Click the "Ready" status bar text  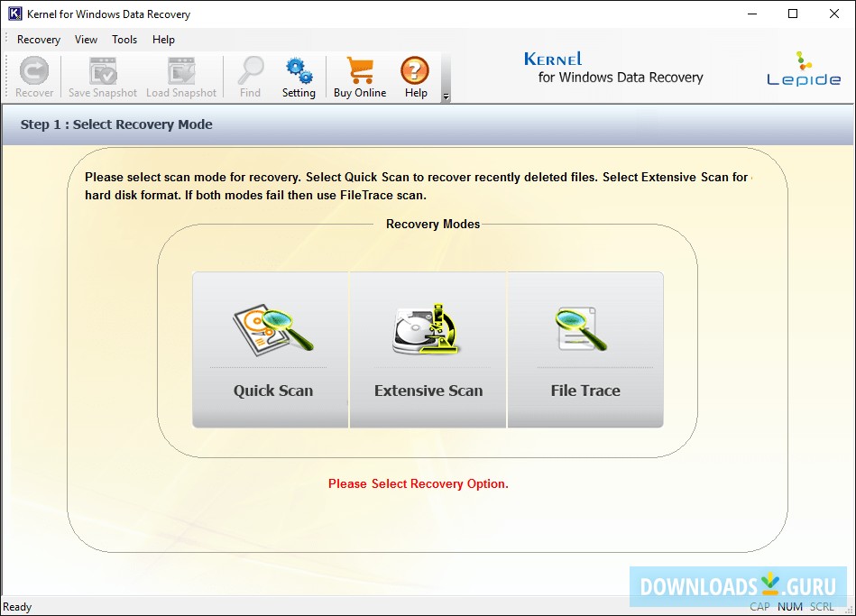click(x=17, y=607)
